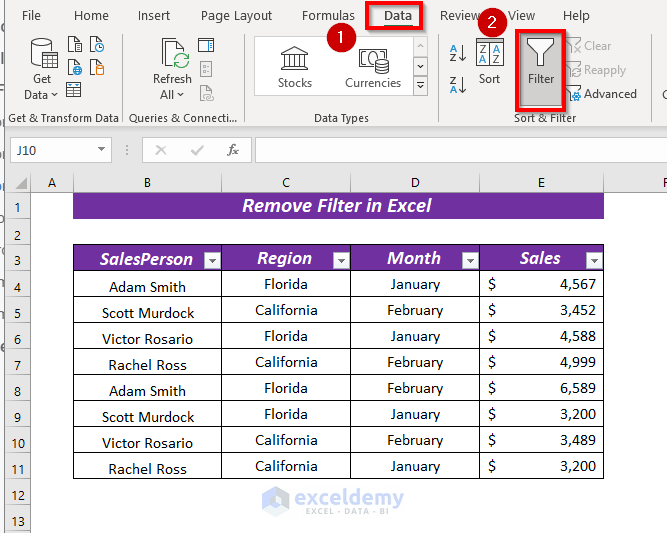Select Victor Rosario cell in row 6
The width and height of the screenshot is (667, 533).
pos(148,336)
